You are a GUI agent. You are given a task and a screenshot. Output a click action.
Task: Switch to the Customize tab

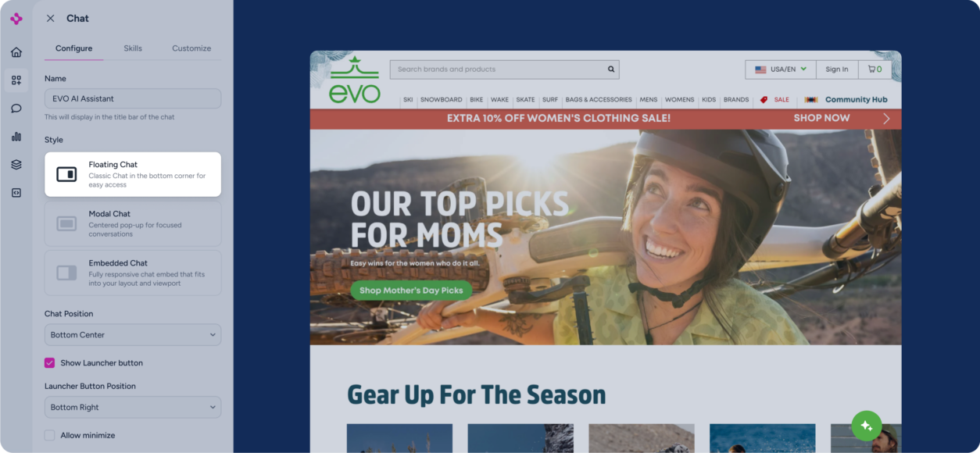pos(191,48)
